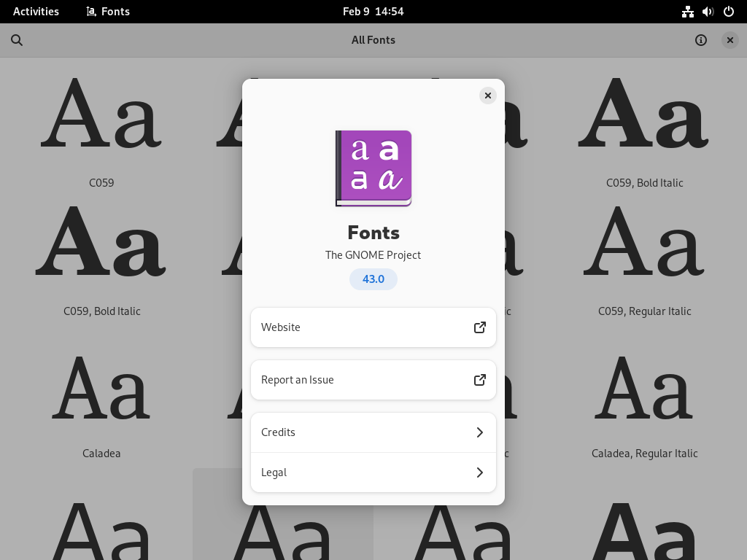Expand the Legal row
Screen dimensions: 747x560
(x=373, y=472)
